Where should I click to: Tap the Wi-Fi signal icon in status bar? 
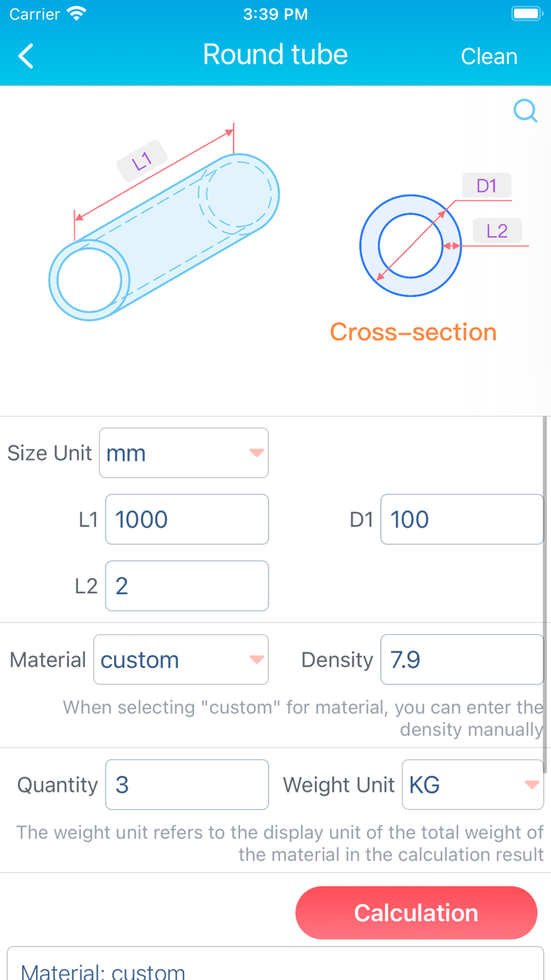tap(74, 13)
